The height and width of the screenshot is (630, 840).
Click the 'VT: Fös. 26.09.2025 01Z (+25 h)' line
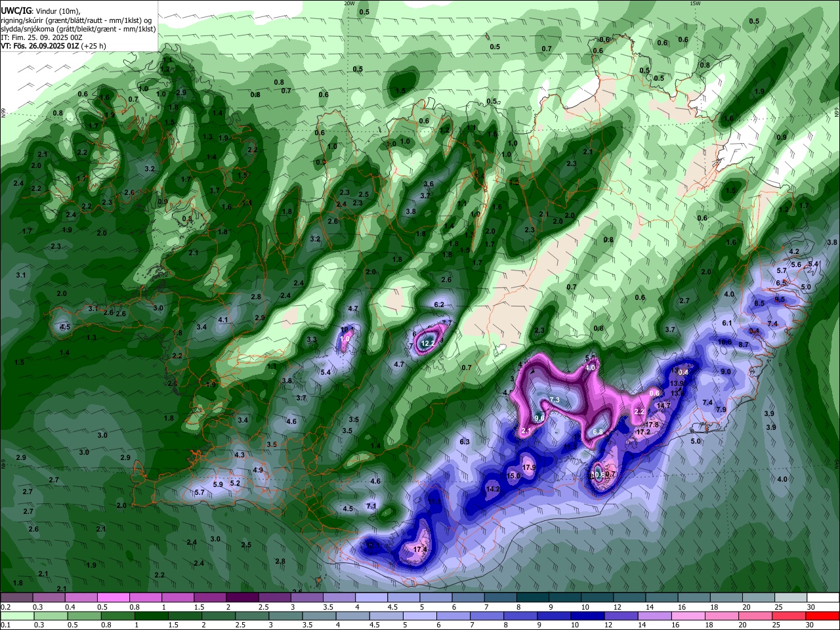53,46
